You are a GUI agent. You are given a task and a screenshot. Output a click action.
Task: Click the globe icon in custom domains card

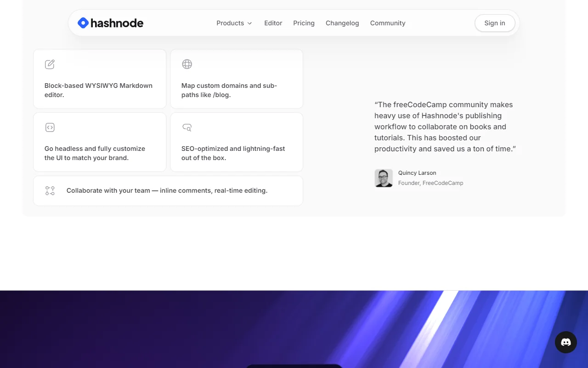pos(187,64)
